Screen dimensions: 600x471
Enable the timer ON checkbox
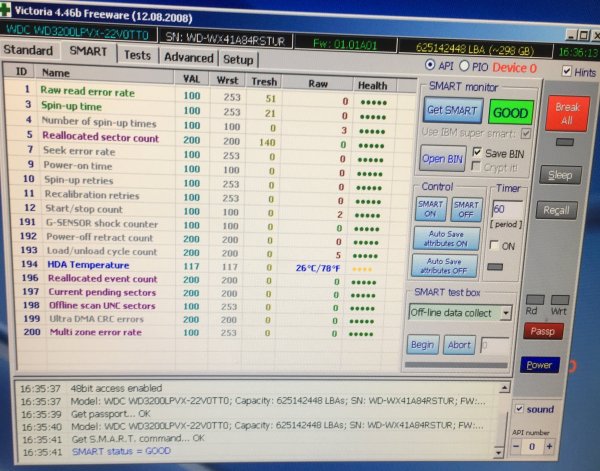[x=494, y=246]
